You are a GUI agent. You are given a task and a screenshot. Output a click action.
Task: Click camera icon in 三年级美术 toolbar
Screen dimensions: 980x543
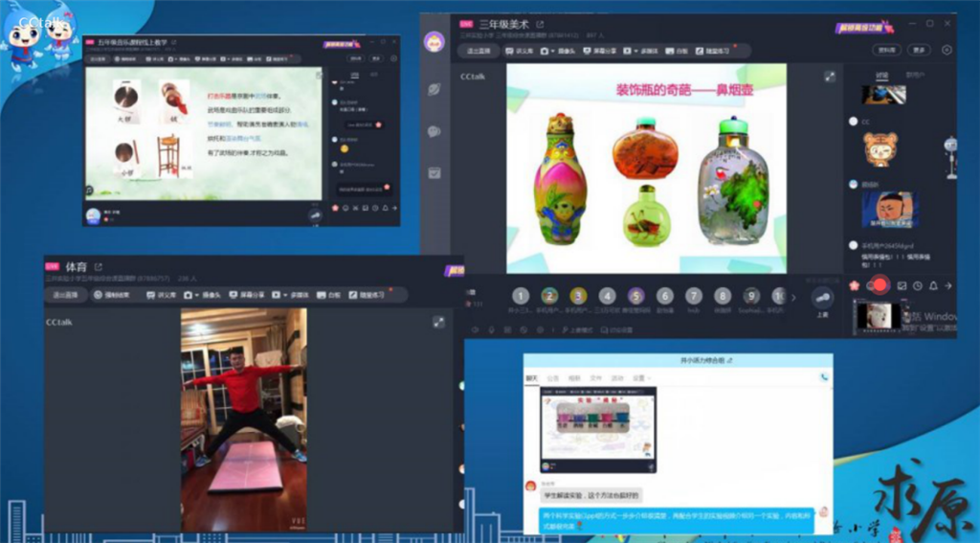pos(545,51)
